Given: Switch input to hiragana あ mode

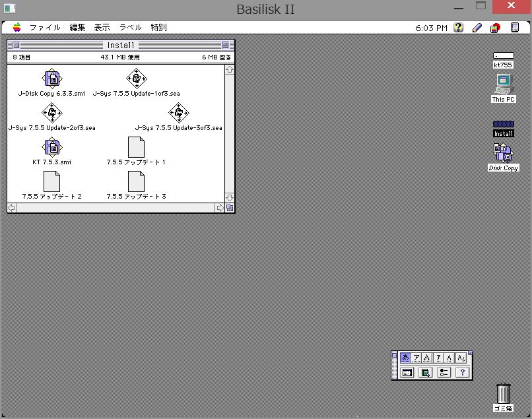Looking at the screenshot, I should point(405,358).
